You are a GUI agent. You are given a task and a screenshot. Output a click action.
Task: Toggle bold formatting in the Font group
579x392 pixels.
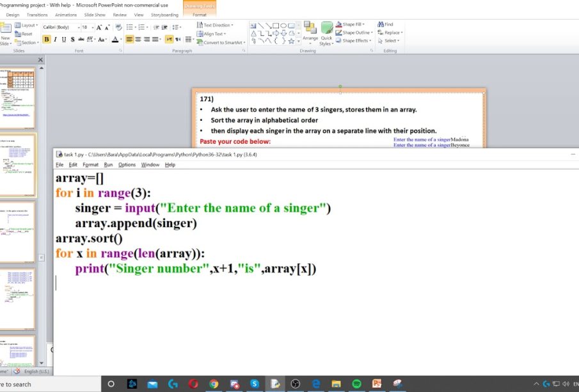point(47,39)
